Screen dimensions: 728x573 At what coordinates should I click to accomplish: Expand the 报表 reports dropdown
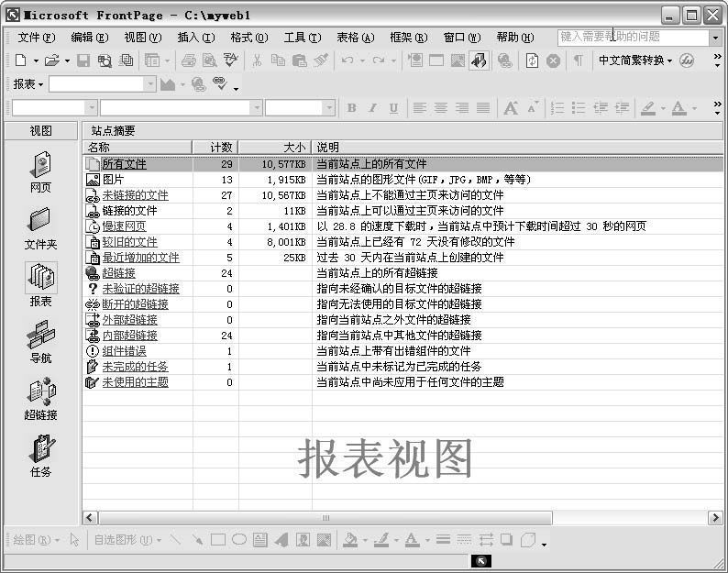pyautogui.click(x=28, y=84)
